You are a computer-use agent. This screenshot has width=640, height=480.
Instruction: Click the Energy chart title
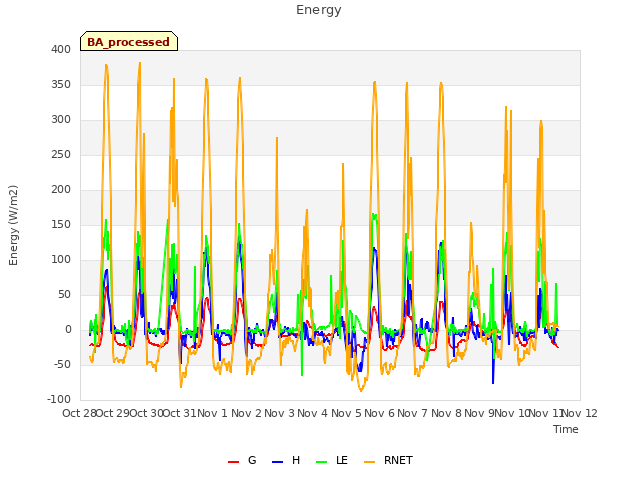(319, 10)
